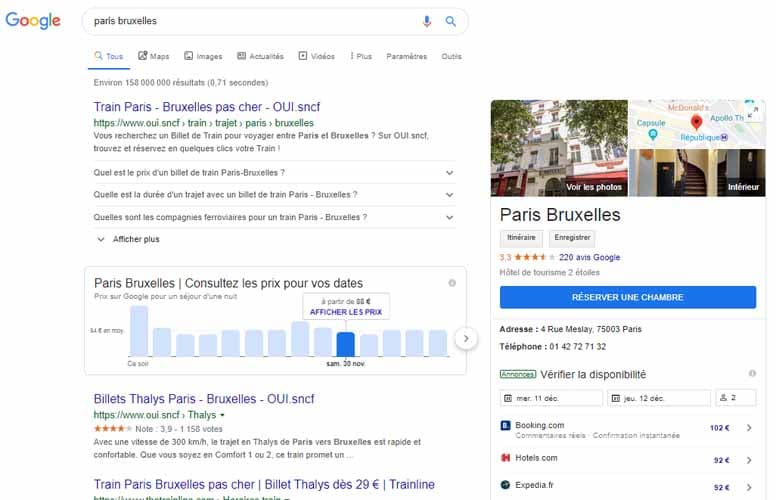The height and width of the screenshot is (500, 776).
Task: Click the chevron on Expedia.fr row
Action: pyautogui.click(x=749, y=488)
